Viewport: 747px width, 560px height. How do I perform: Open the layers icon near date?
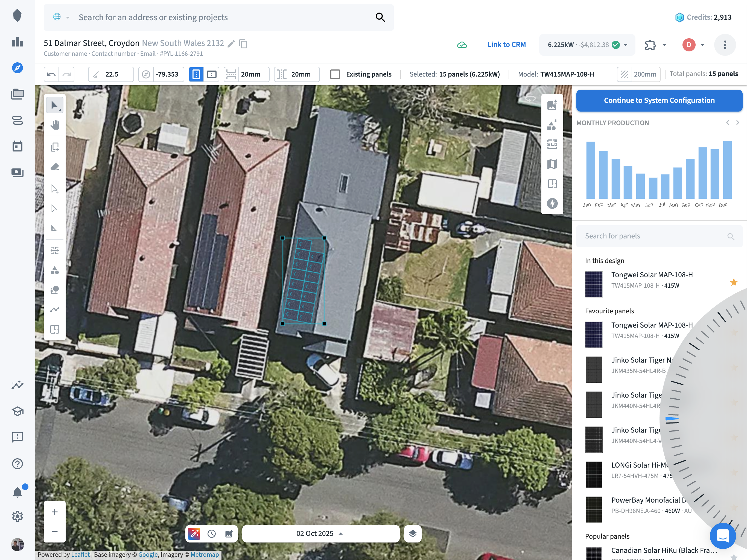413,533
